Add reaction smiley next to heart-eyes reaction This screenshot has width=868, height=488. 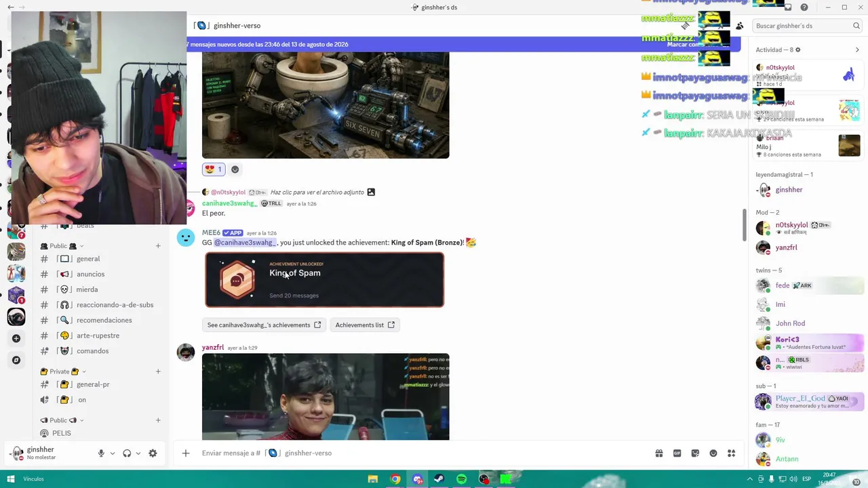(x=235, y=169)
